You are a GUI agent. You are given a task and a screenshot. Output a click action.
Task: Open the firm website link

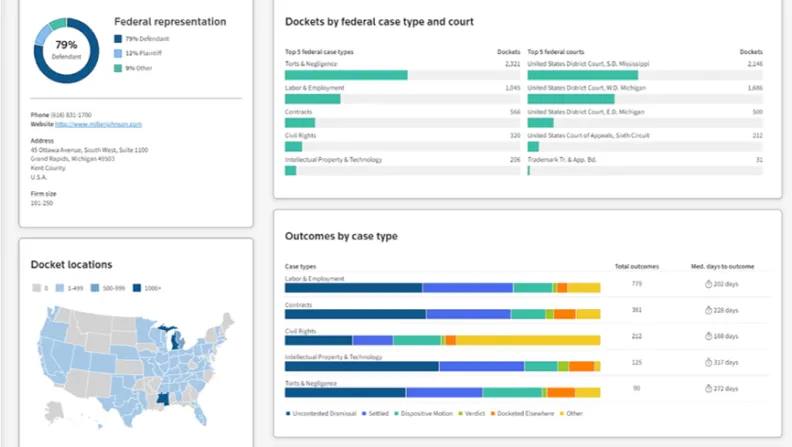point(99,124)
